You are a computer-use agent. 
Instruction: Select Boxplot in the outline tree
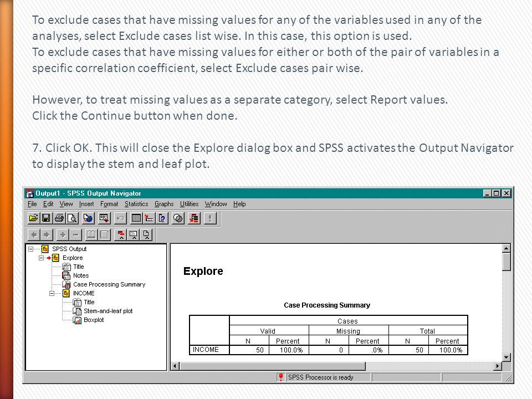click(94, 320)
